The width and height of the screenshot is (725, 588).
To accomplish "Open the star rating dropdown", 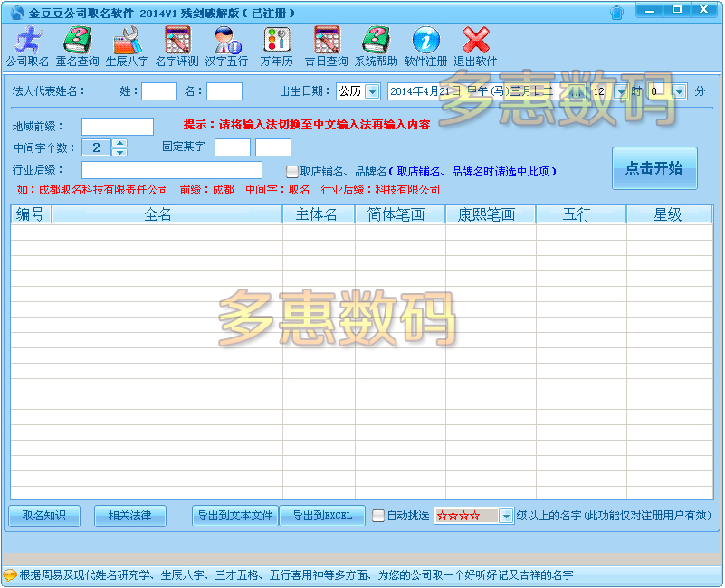I will (x=506, y=516).
